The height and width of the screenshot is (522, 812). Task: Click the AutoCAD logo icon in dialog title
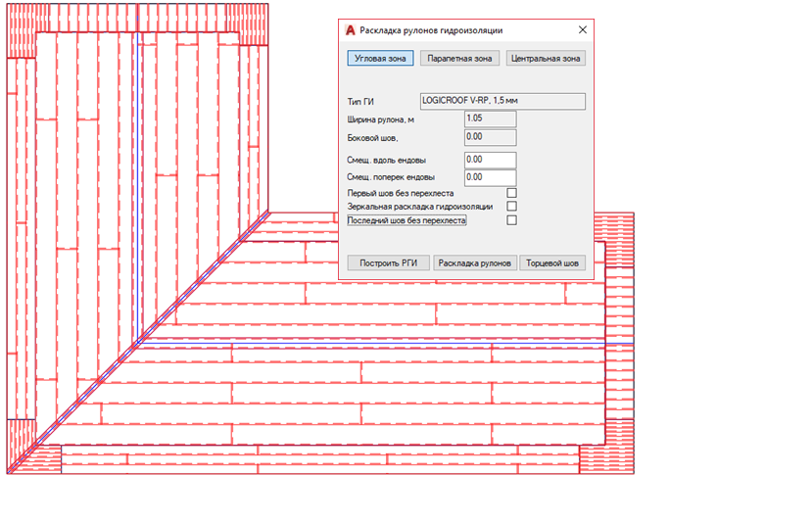pyautogui.click(x=351, y=30)
